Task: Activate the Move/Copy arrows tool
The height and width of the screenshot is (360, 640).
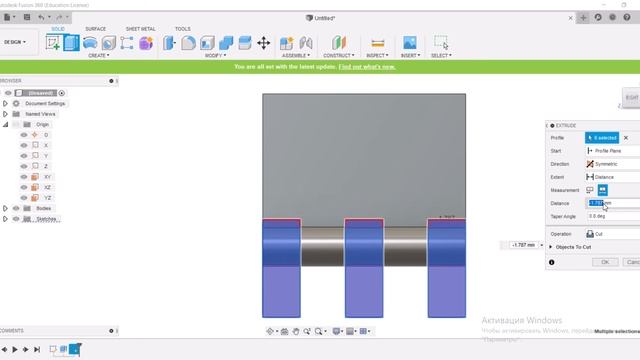Action: (264, 43)
